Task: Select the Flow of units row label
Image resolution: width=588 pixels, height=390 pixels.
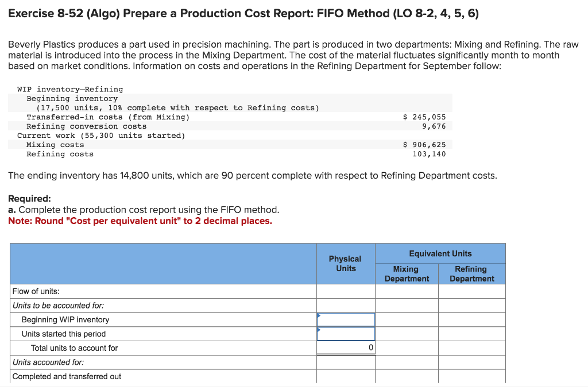Action: pos(34,291)
